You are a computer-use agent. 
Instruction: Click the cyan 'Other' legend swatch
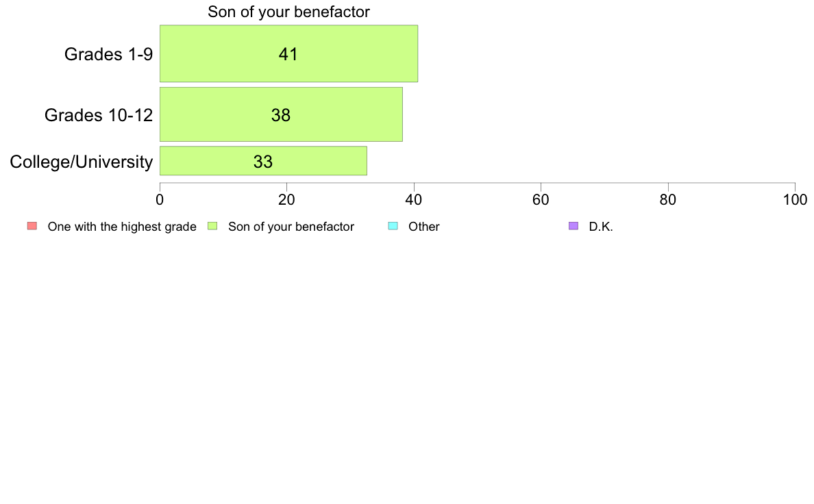(x=393, y=226)
